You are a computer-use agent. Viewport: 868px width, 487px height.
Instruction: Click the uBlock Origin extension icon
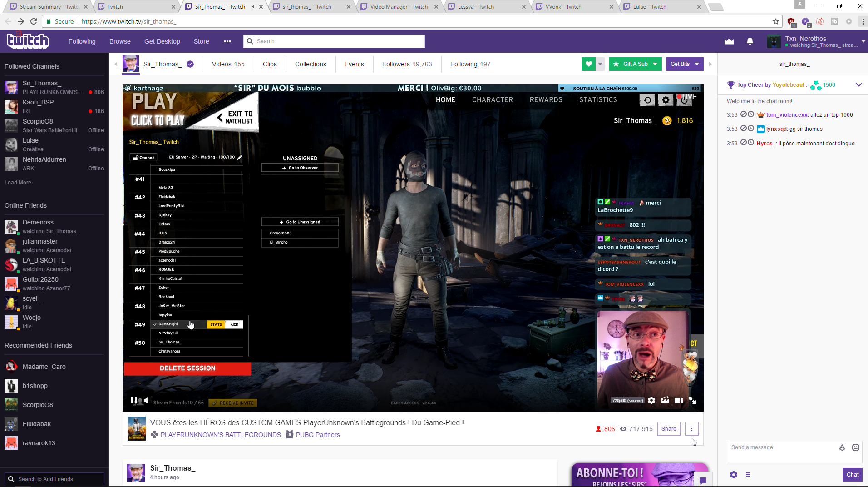791,21
